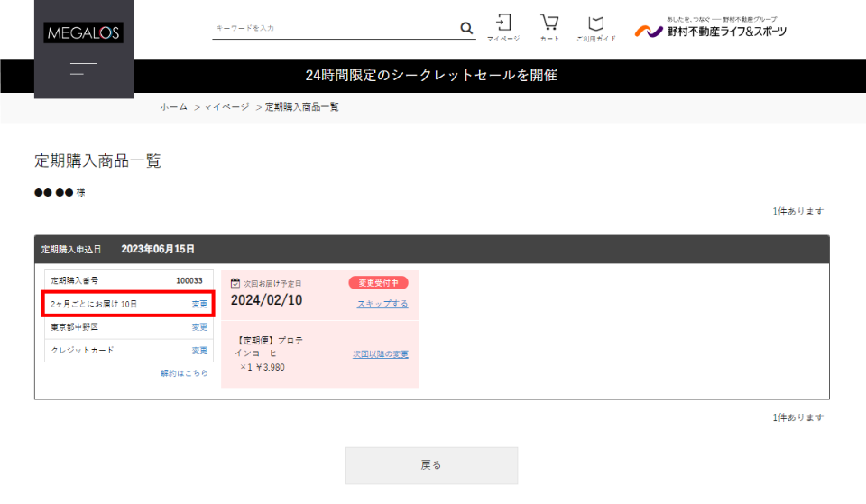The height and width of the screenshot is (504, 866).
Task: Click the Nomura Real Estate Life & Sports logo
Action: pyautogui.click(x=710, y=28)
